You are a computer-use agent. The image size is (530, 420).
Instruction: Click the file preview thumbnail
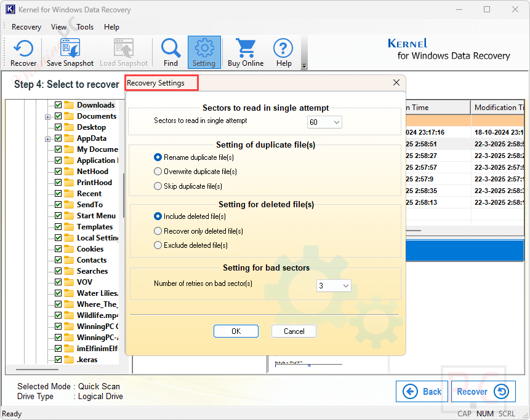(308, 364)
